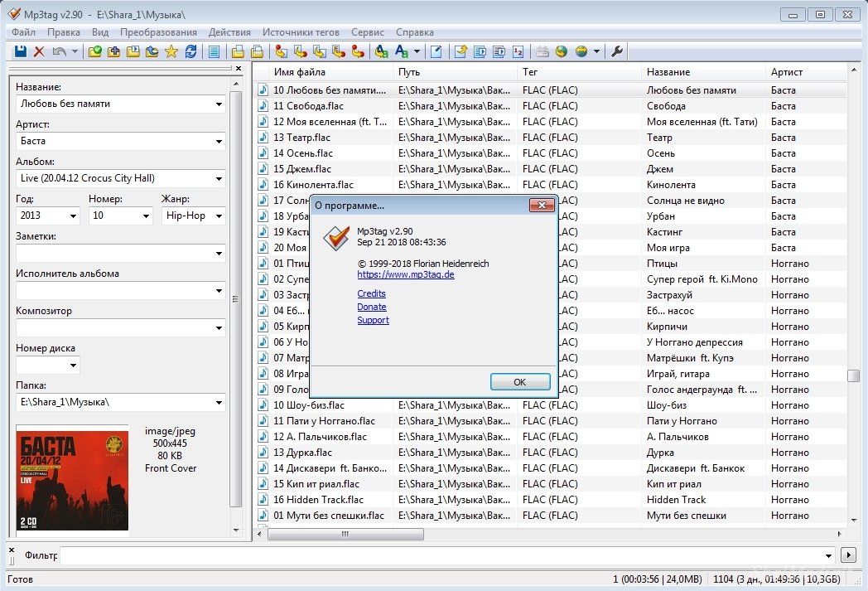Open the Источники тегов menu
Screen dimensions: 868x591
pos(301,32)
